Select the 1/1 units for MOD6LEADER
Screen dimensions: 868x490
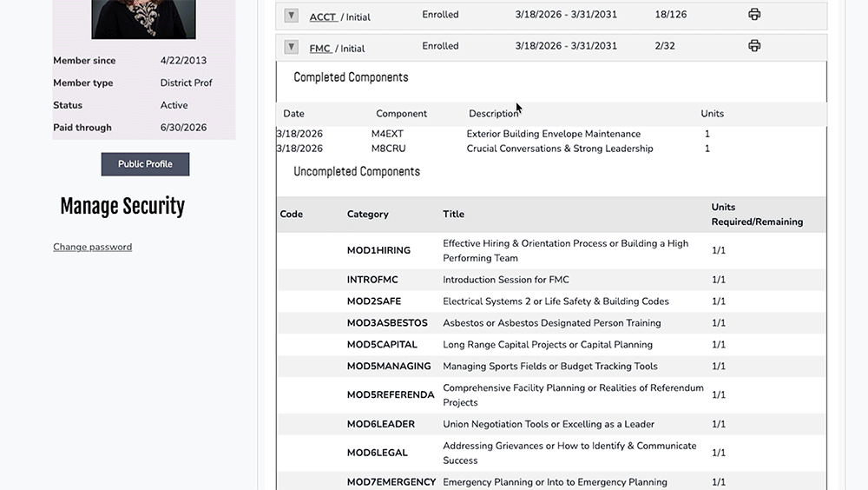pyautogui.click(x=719, y=425)
